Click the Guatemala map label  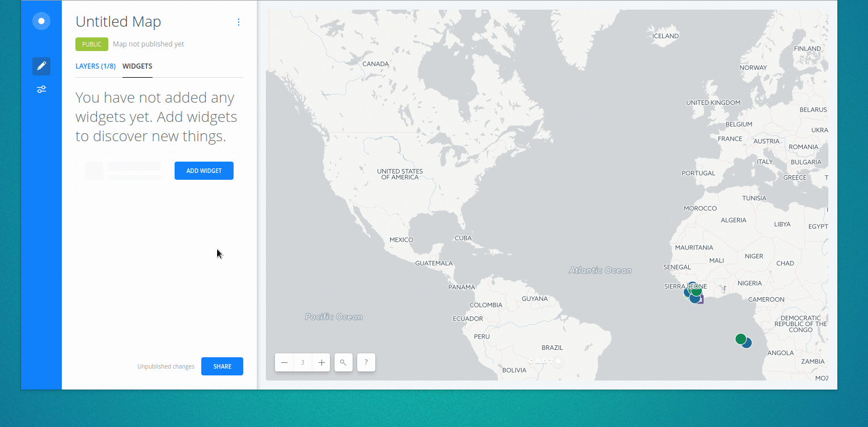pyautogui.click(x=434, y=263)
